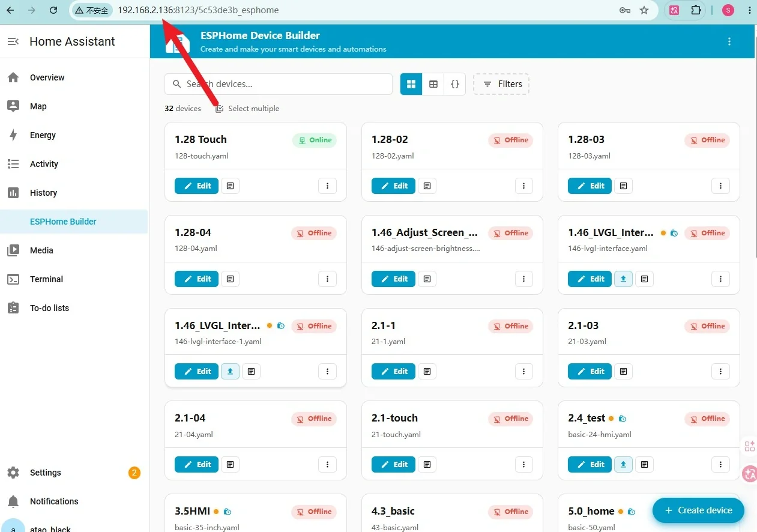Screen dimensions: 757x532
Task: Show logs for 146-lvgl-interface.yaml device
Action: 645,279
